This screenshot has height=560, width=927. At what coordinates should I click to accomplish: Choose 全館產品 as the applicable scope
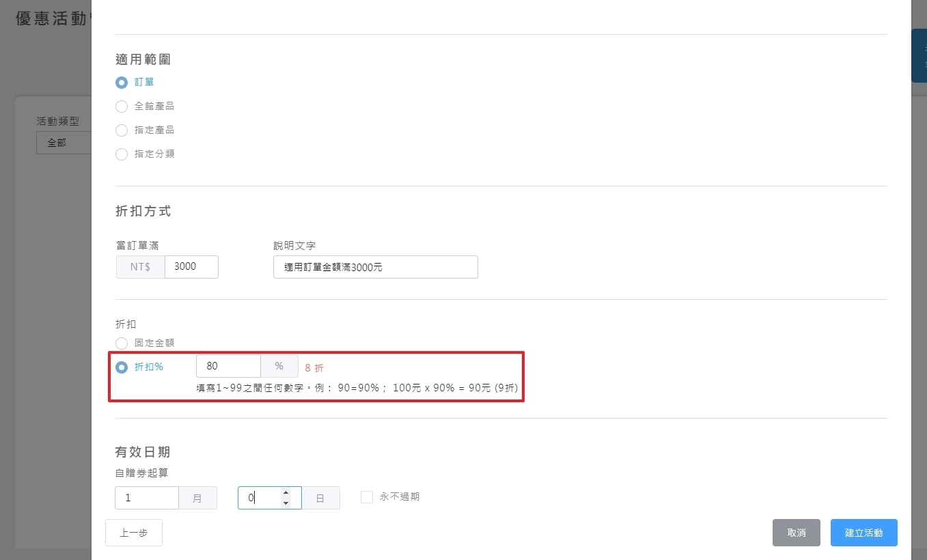pyautogui.click(x=122, y=107)
